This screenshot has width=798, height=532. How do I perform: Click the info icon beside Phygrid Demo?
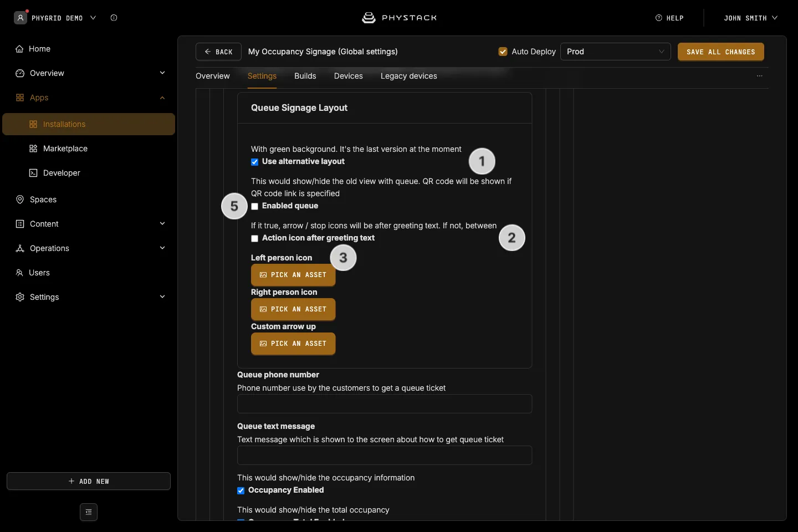[x=114, y=18]
